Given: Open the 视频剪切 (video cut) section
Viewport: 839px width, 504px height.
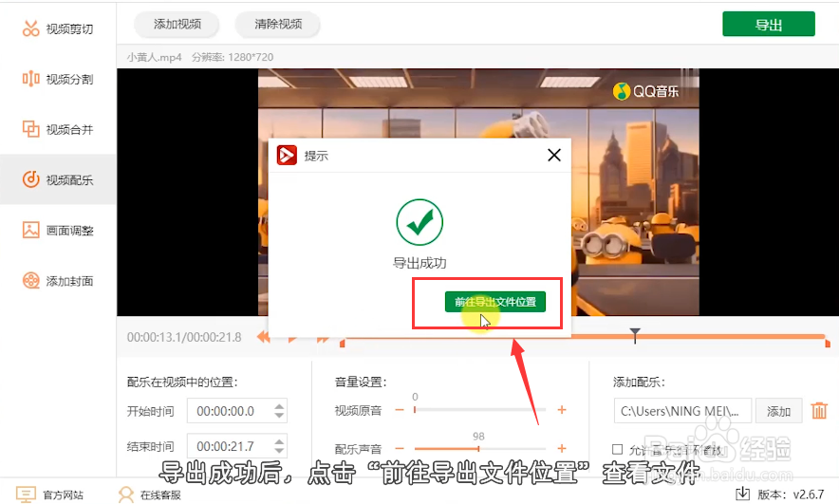Looking at the screenshot, I should (x=58, y=28).
